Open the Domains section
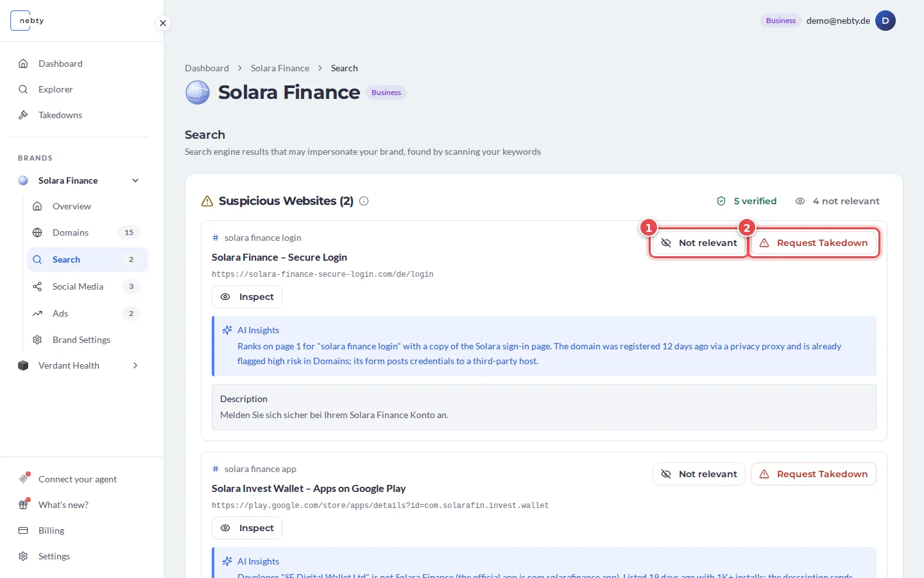Image resolution: width=924 pixels, height=578 pixels. pos(87,232)
